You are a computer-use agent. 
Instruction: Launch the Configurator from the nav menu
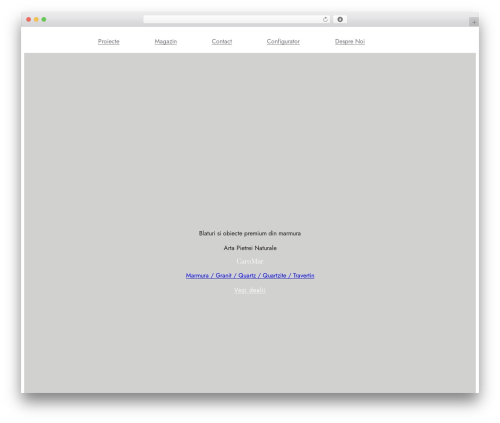click(283, 41)
